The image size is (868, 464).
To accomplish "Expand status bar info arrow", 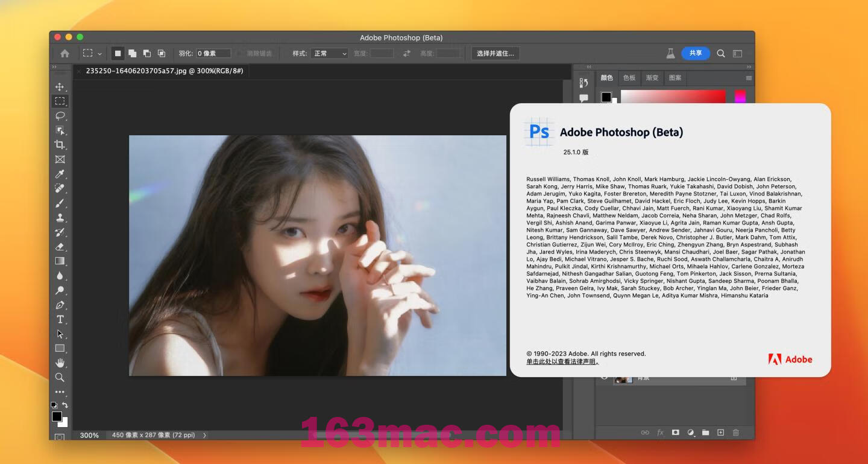I will [x=204, y=435].
